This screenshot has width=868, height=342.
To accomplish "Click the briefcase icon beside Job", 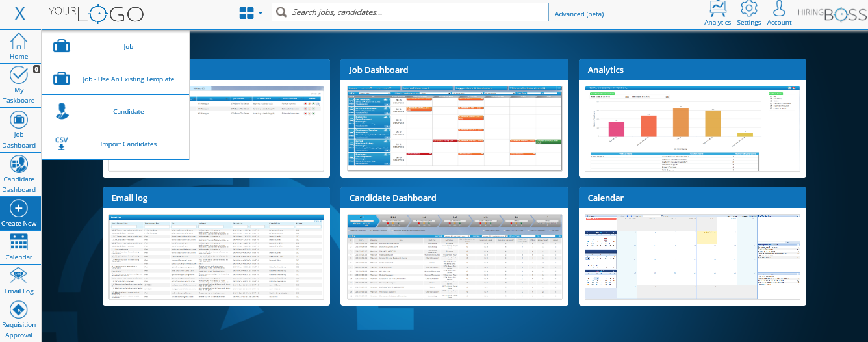I will (62, 46).
